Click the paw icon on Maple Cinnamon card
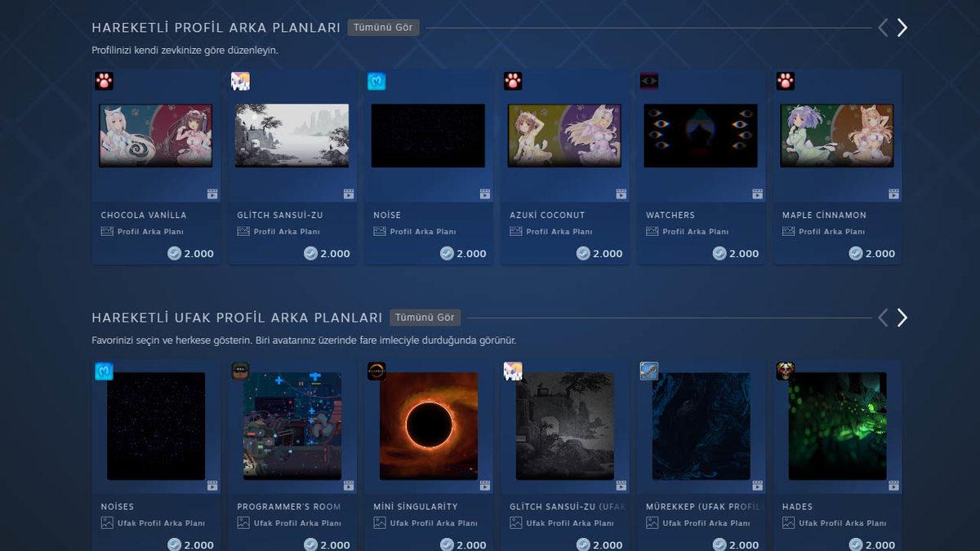This screenshot has height=551, width=980. (x=785, y=81)
